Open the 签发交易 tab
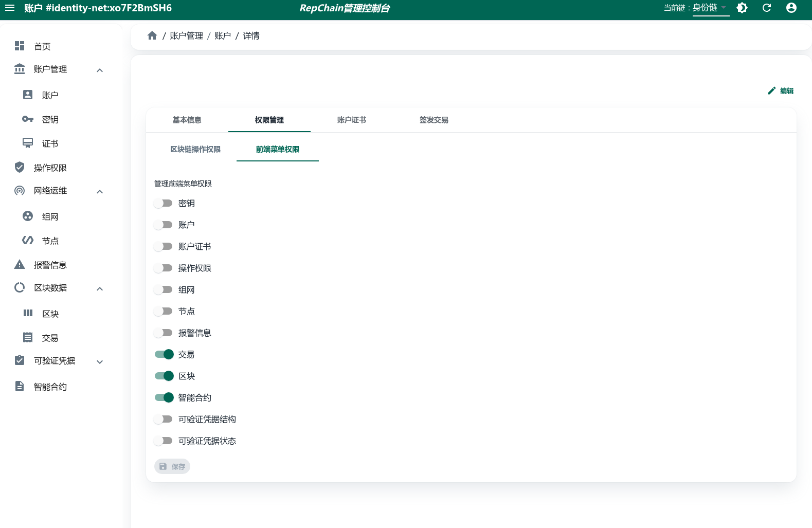Screen dimensions: 812x528 pyautogui.click(x=434, y=120)
